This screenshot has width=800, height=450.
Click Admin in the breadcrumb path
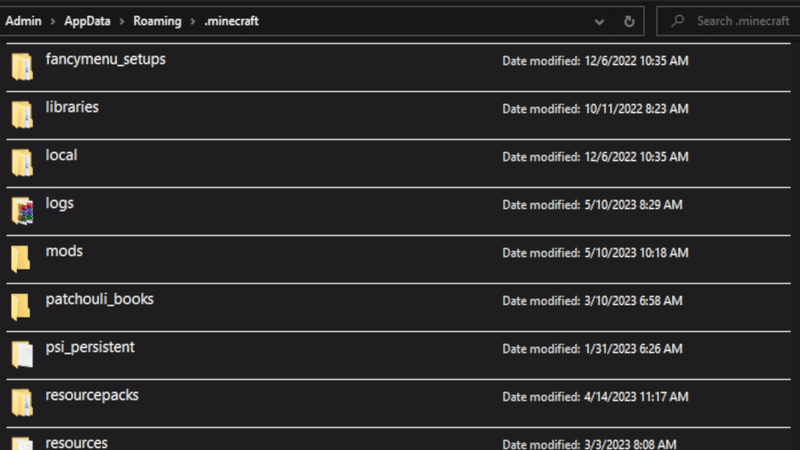22,21
